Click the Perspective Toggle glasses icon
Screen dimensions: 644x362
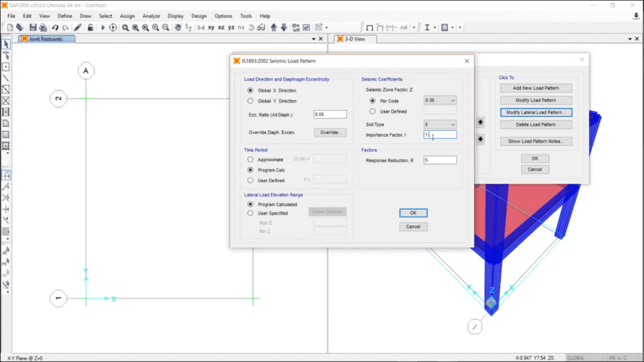261,28
